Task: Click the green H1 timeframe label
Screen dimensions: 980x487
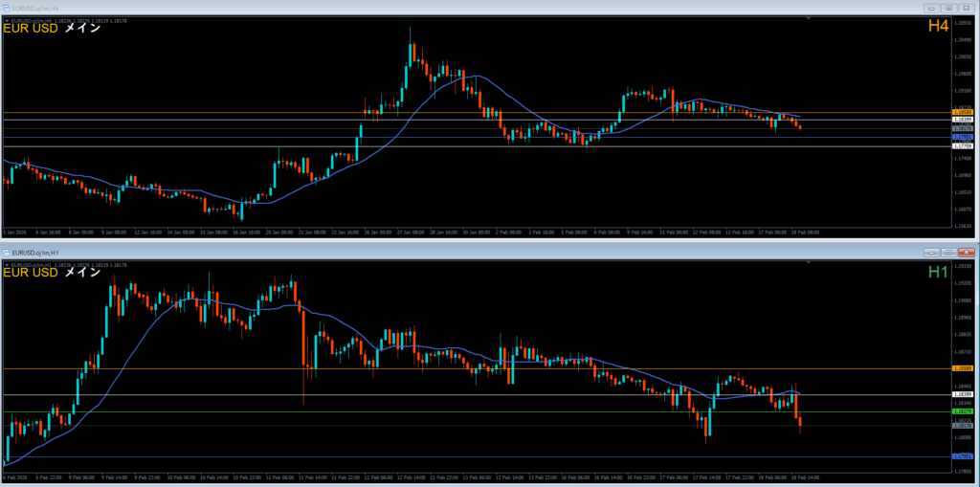Action: pos(938,273)
